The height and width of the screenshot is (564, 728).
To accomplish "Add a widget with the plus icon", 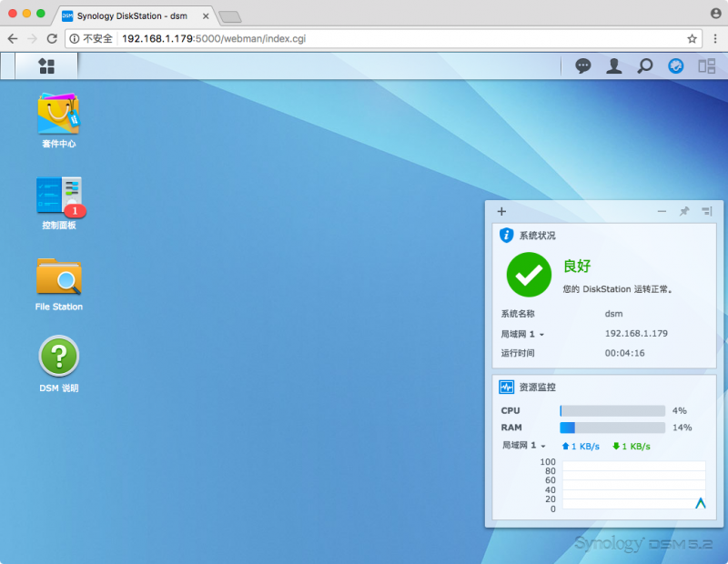I will [x=501, y=212].
